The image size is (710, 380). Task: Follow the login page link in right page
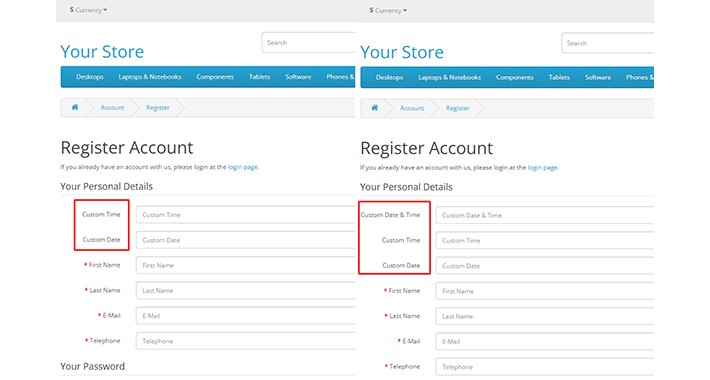[x=542, y=168]
